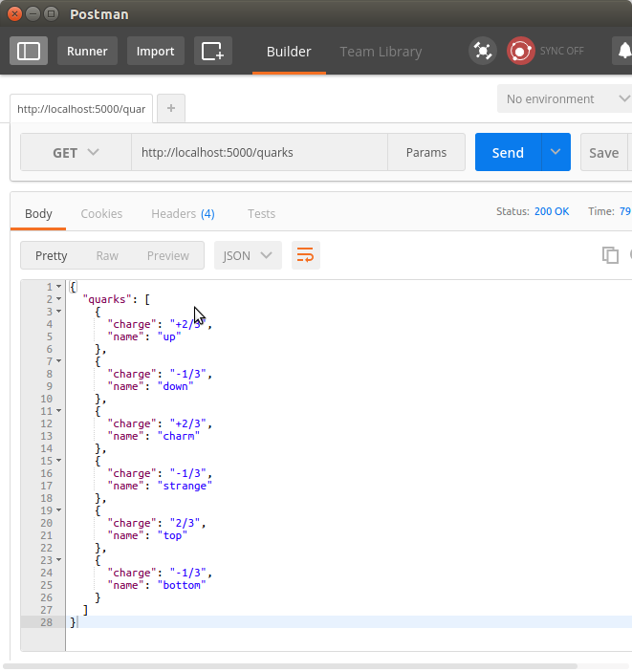Click the interceptor satellite icon
The image size is (632, 672).
[x=482, y=51]
